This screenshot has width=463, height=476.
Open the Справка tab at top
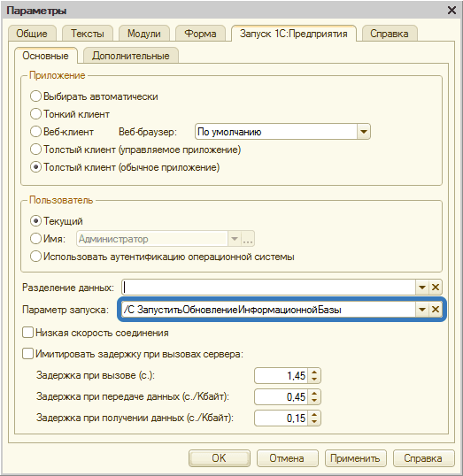point(390,34)
